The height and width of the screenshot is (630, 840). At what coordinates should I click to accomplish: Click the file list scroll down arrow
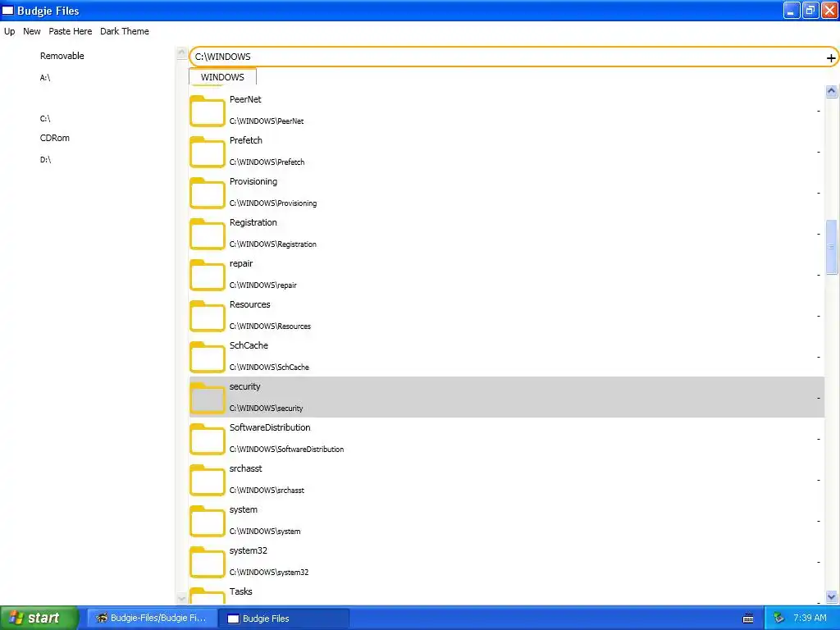click(832, 596)
